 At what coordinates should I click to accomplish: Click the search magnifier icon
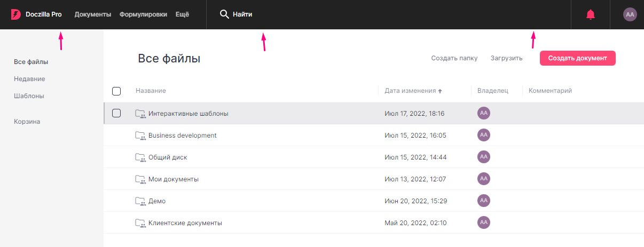coord(224,14)
